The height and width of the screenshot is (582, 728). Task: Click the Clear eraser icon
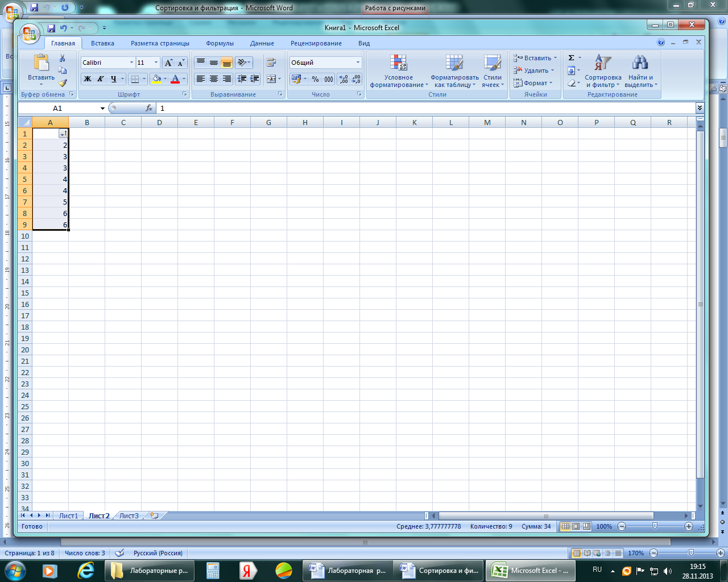[572, 83]
